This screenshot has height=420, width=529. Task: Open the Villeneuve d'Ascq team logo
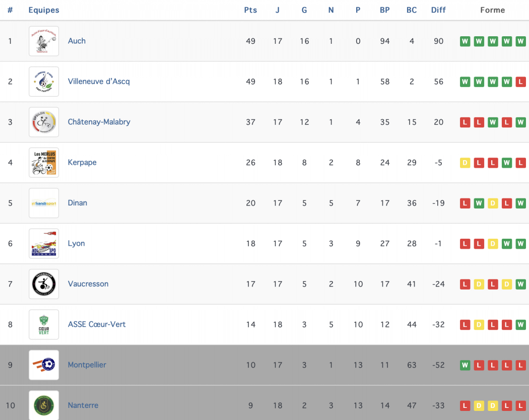[44, 82]
